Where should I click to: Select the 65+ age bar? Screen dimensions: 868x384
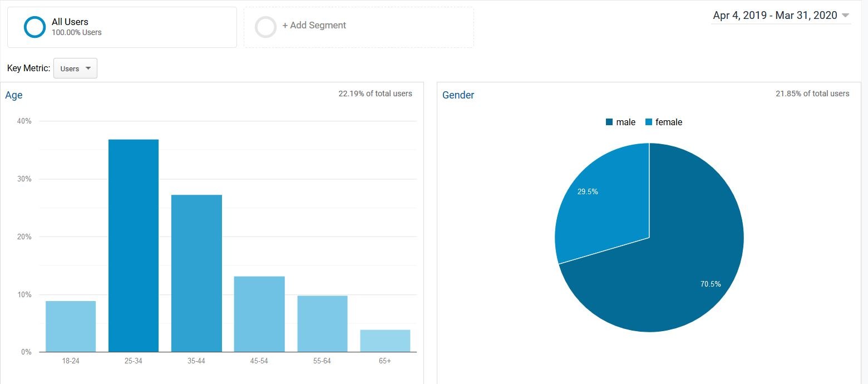pyautogui.click(x=384, y=339)
